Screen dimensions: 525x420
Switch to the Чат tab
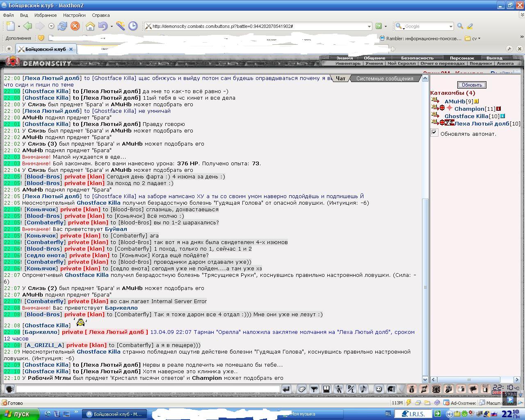pyautogui.click(x=340, y=78)
